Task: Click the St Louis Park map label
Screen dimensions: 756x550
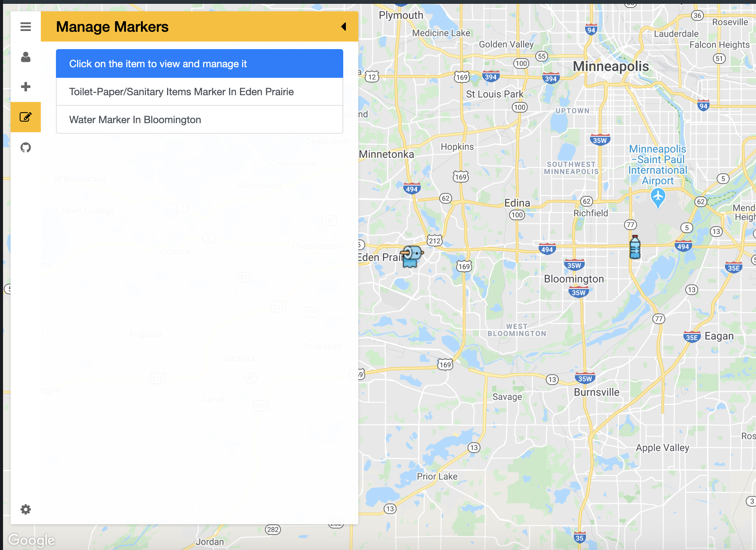Action: [494, 94]
